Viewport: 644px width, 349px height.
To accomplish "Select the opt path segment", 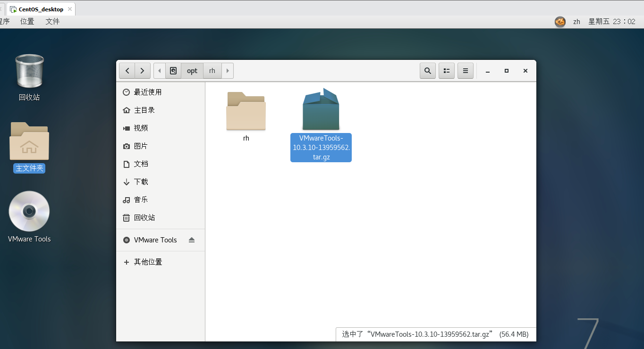I will (x=192, y=71).
